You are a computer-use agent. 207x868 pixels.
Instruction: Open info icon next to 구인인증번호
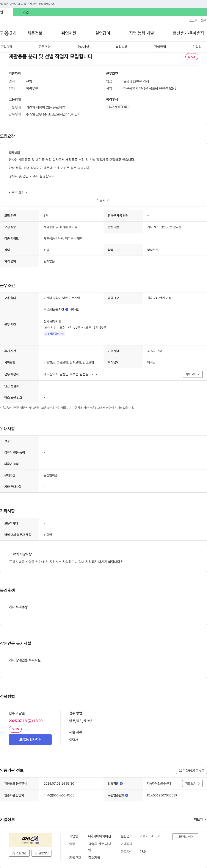tap(126, 795)
